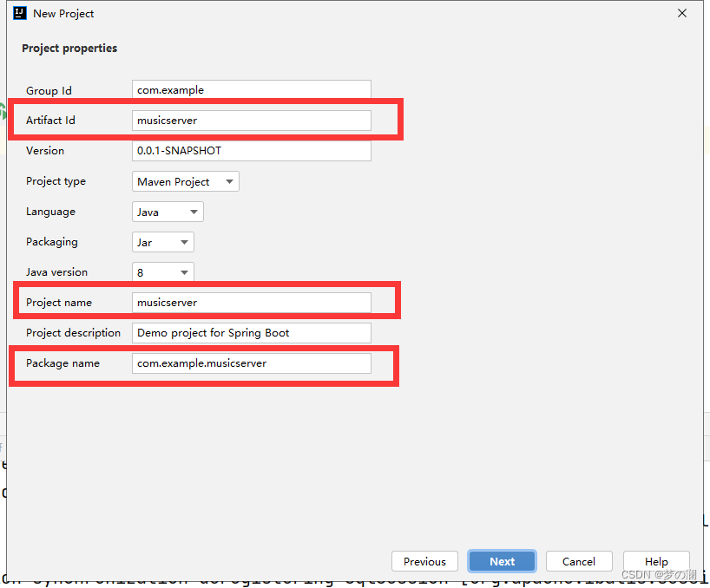Cancel the New Project wizard

coord(579,561)
